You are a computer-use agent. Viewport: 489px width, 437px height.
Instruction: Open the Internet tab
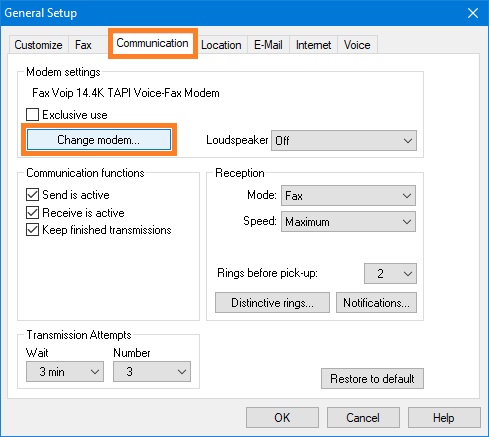pos(314,45)
